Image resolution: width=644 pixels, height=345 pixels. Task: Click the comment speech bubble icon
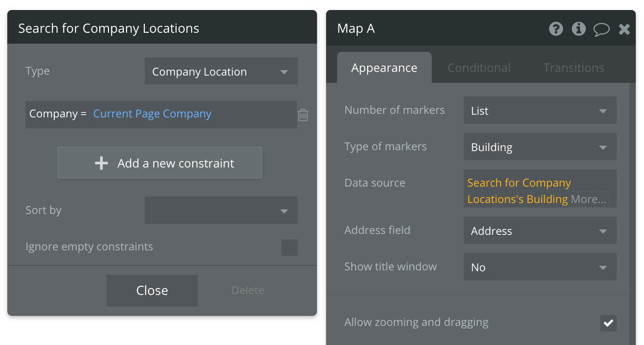click(601, 30)
